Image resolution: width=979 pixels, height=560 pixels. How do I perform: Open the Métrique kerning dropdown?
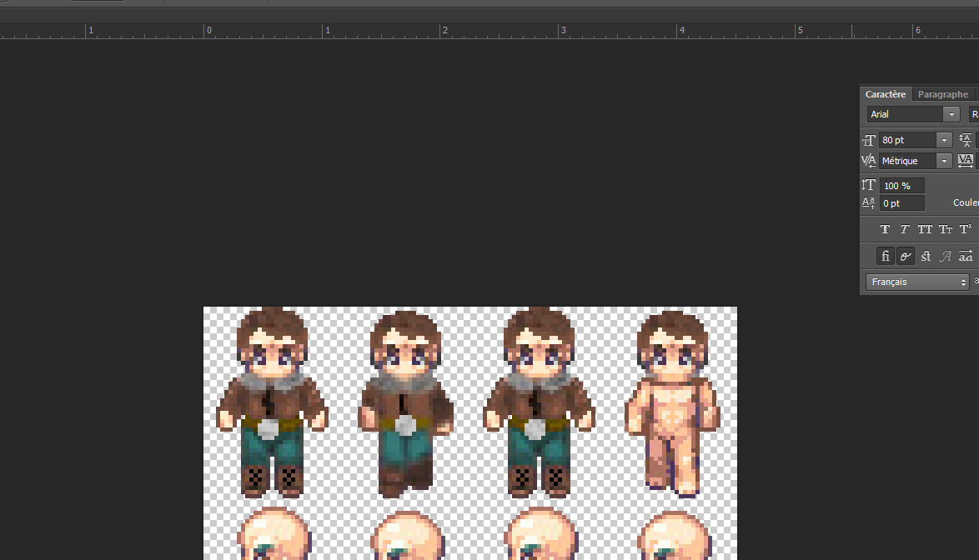click(943, 161)
